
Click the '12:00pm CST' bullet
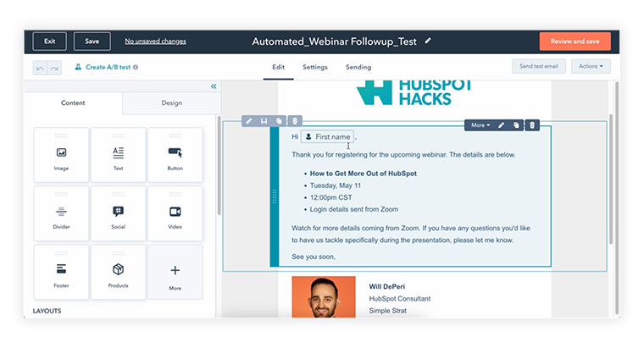click(331, 197)
